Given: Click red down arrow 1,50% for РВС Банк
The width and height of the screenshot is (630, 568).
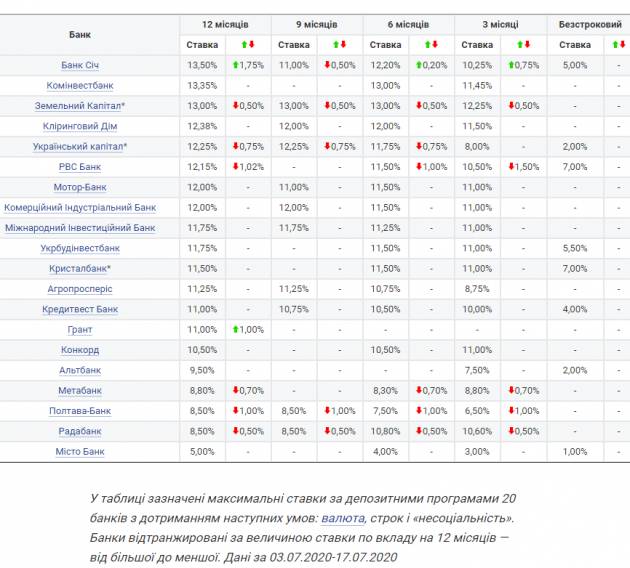Looking at the screenshot, I should 524,167.
